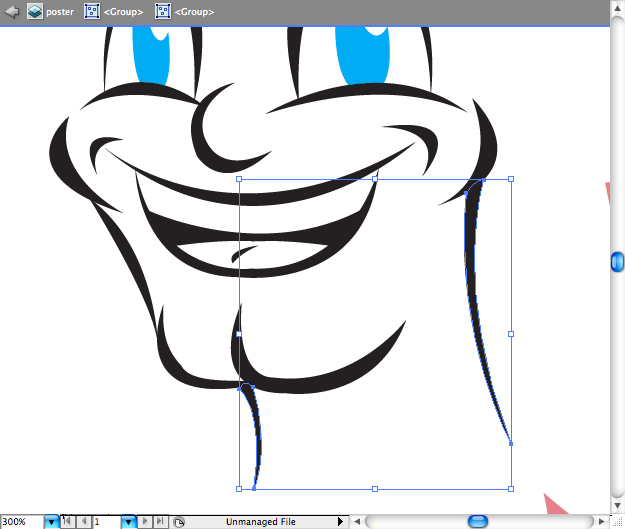Click the top-left bounding box handle
This screenshot has height=529, width=625.
click(239, 179)
